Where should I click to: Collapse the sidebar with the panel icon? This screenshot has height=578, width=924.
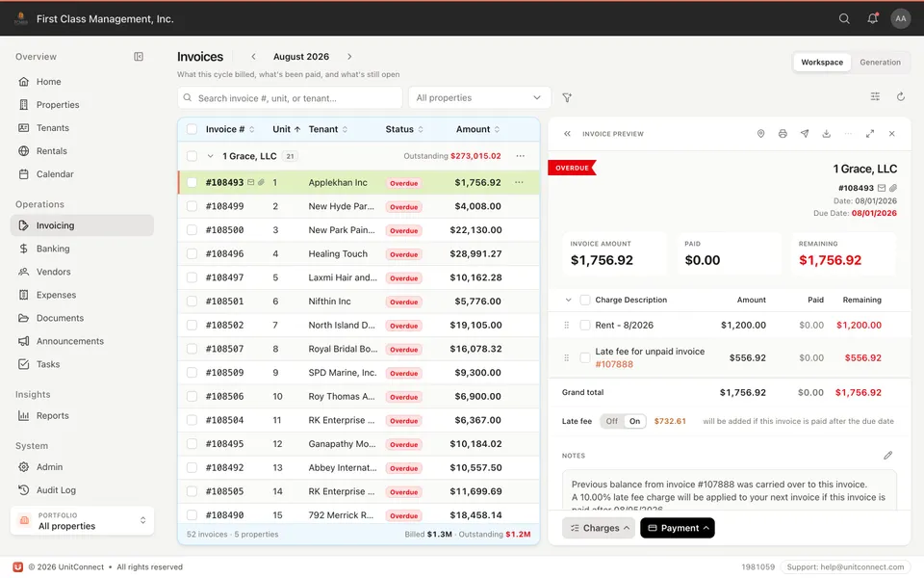point(139,57)
